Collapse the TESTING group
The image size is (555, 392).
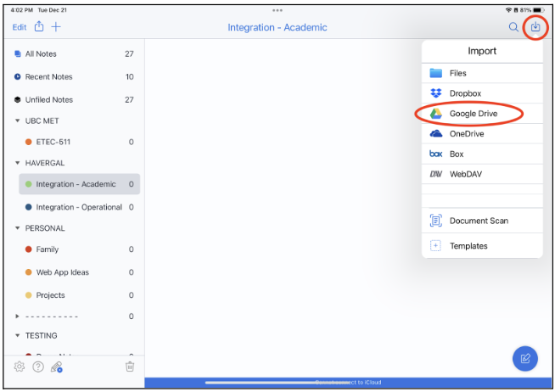click(x=17, y=335)
